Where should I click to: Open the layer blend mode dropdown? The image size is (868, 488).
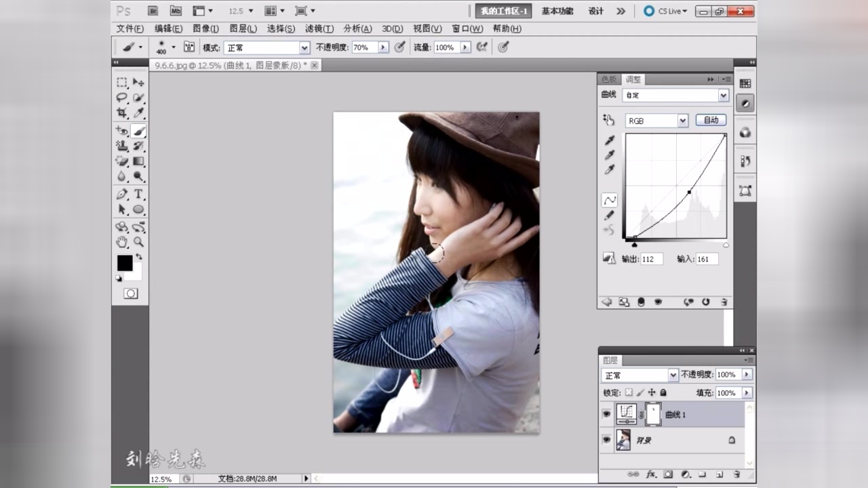pyautogui.click(x=673, y=375)
